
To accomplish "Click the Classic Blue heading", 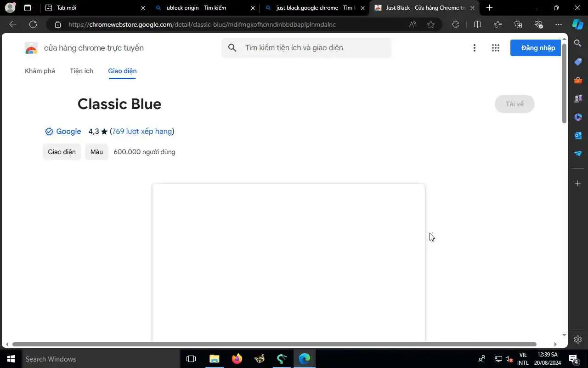I will click(119, 104).
